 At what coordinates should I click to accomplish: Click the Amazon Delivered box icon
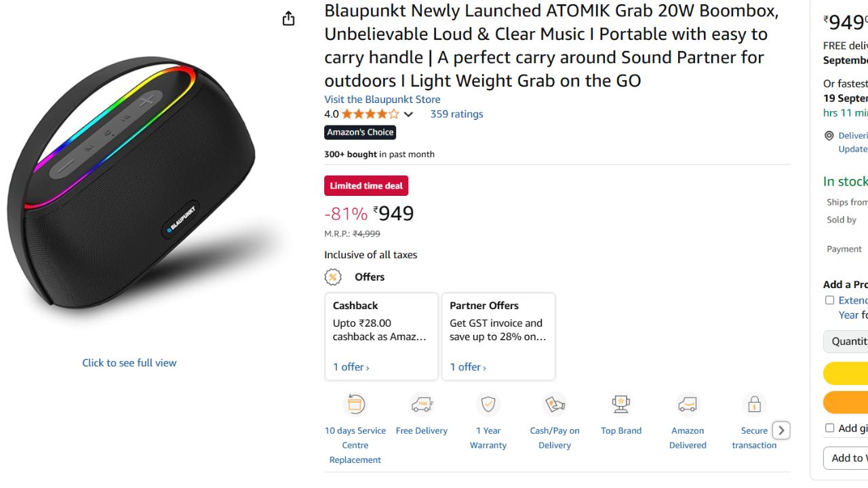pyautogui.click(x=688, y=405)
